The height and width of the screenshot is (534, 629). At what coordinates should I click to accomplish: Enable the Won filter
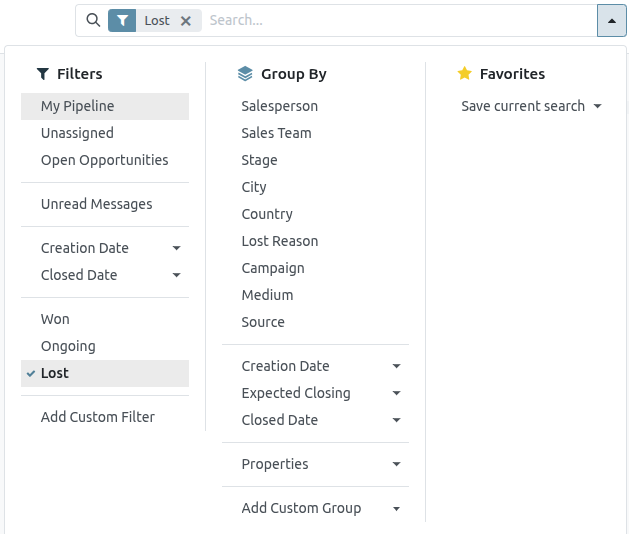click(55, 319)
